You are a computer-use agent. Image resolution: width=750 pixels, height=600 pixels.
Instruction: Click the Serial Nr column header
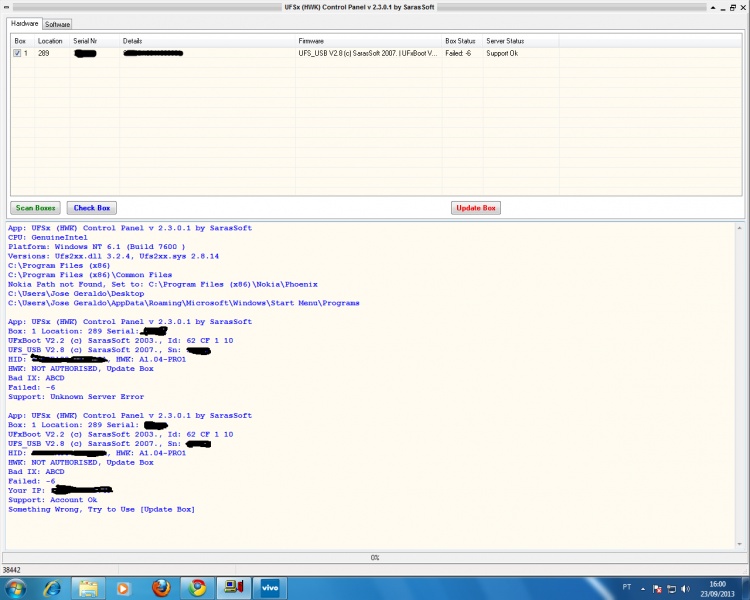pos(95,41)
